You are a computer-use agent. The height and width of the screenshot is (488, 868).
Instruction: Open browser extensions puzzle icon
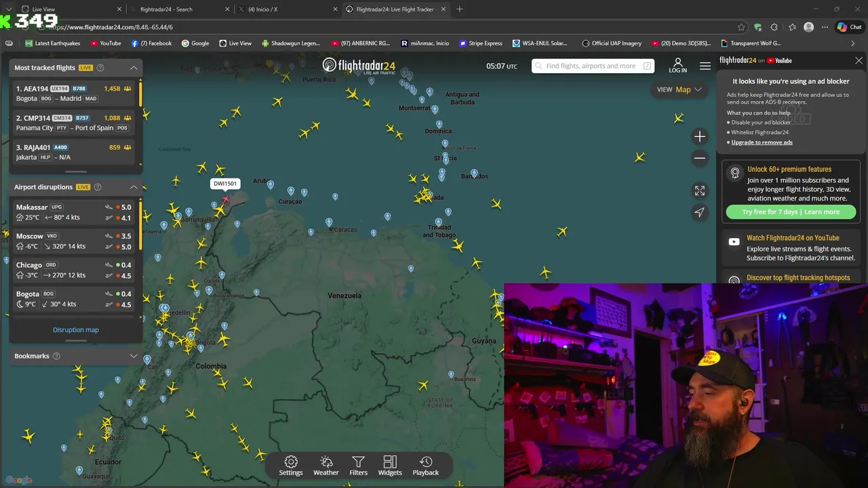coord(774,27)
